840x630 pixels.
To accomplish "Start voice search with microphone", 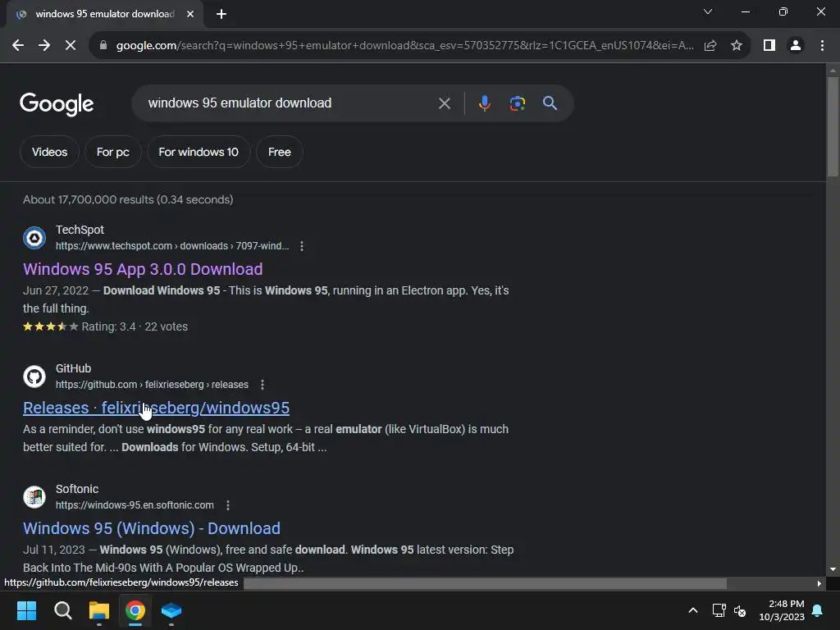I will point(484,103).
